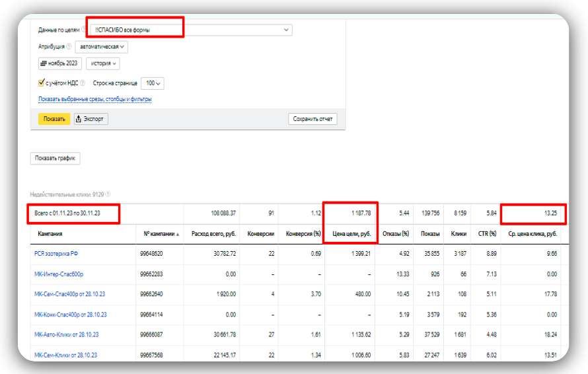This screenshot has height=374, width=588.
Task: Open the Атрибуция dropdown set to автоматическая
Action: click(101, 47)
